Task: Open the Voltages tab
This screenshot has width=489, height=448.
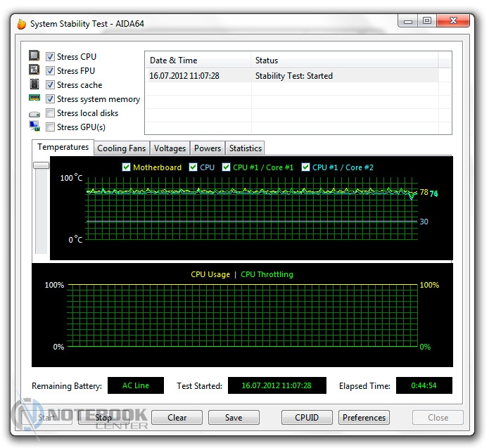Action: click(170, 148)
